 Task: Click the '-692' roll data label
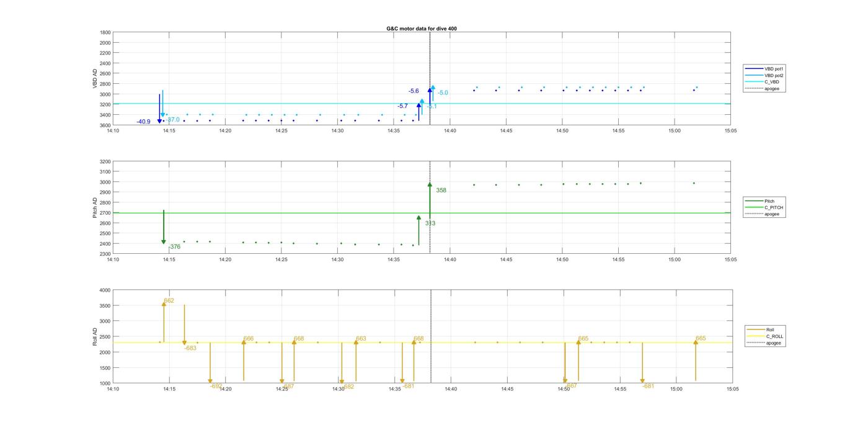(x=216, y=386)
